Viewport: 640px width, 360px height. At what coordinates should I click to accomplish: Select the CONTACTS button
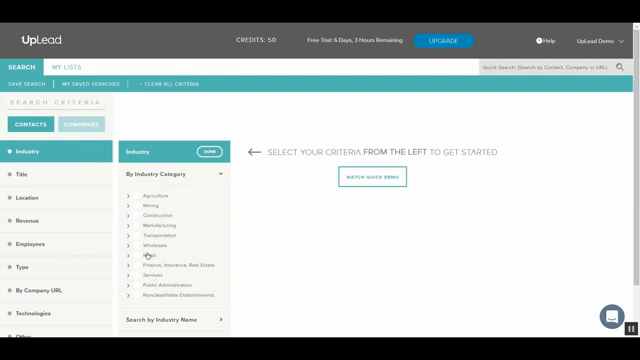(31, 124)
